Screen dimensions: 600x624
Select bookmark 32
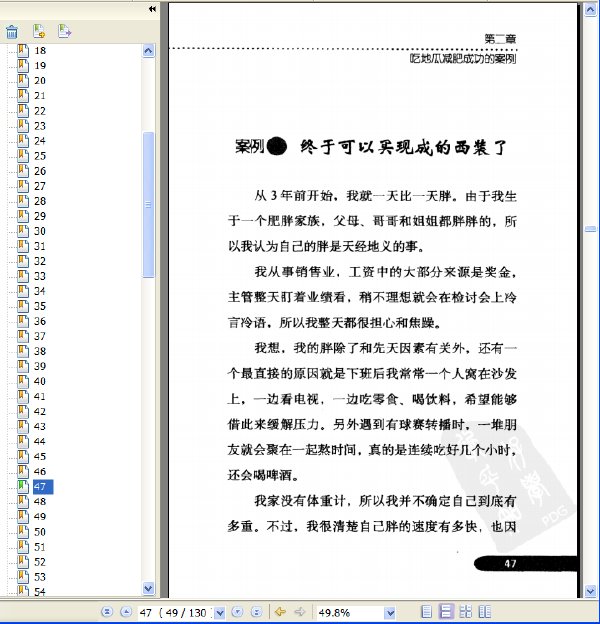40,261
